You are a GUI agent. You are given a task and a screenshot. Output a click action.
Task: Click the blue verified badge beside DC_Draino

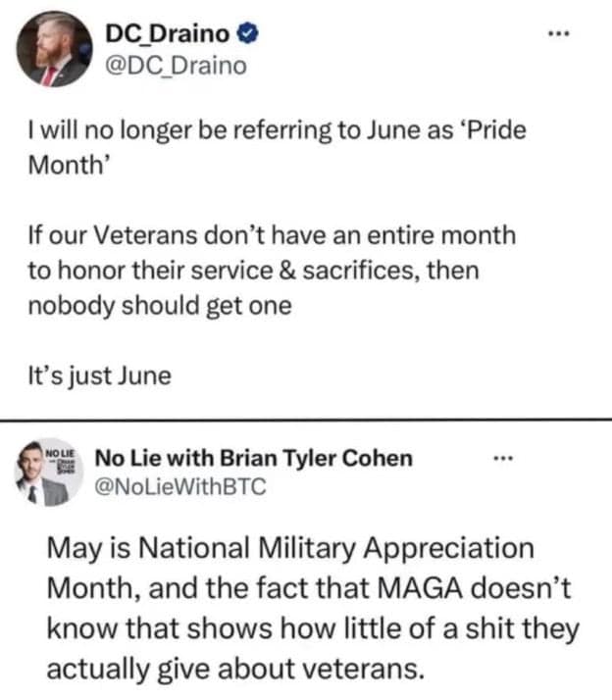(249, 35)
